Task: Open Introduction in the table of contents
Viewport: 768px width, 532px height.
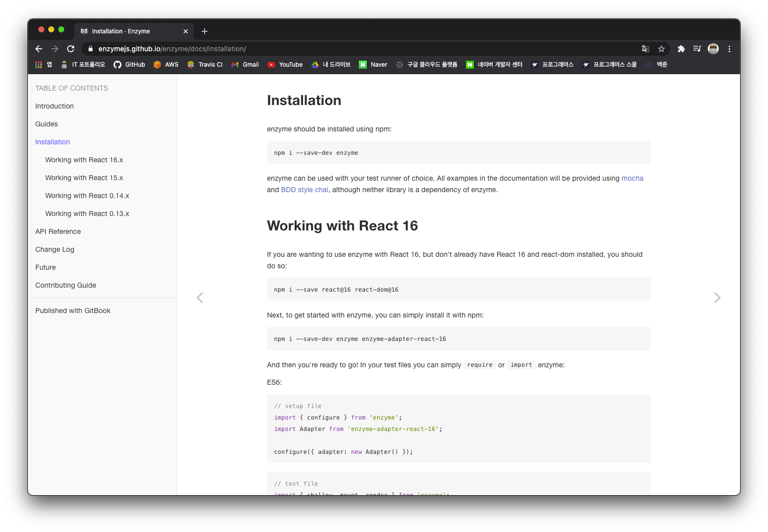Action: click(x=55, y=106)
